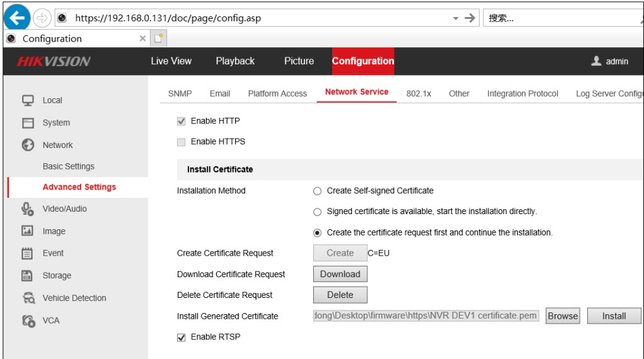The width and height of the screenshot is (644, 359).
Task: Click the Image picture icon
Action: coord(28,231)
